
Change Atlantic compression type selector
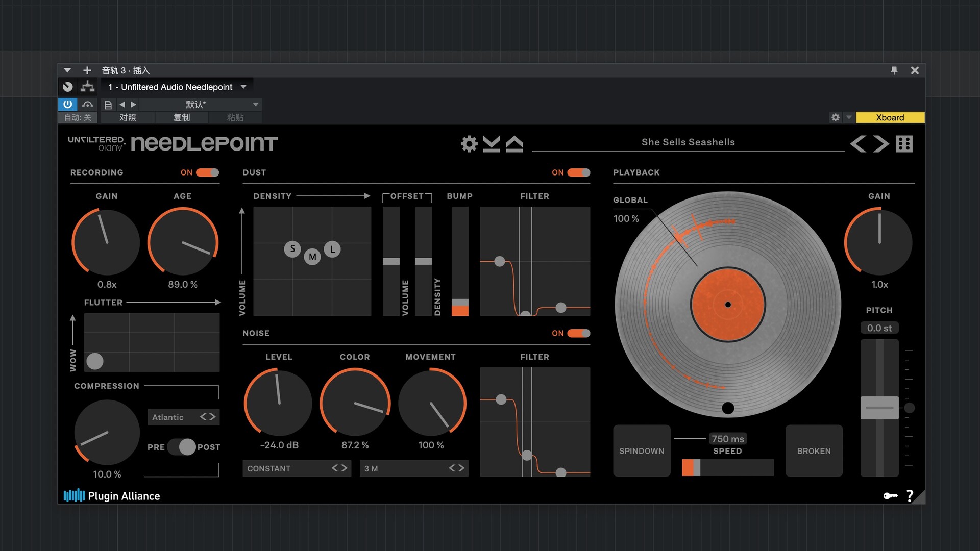(x=183, y=417)
